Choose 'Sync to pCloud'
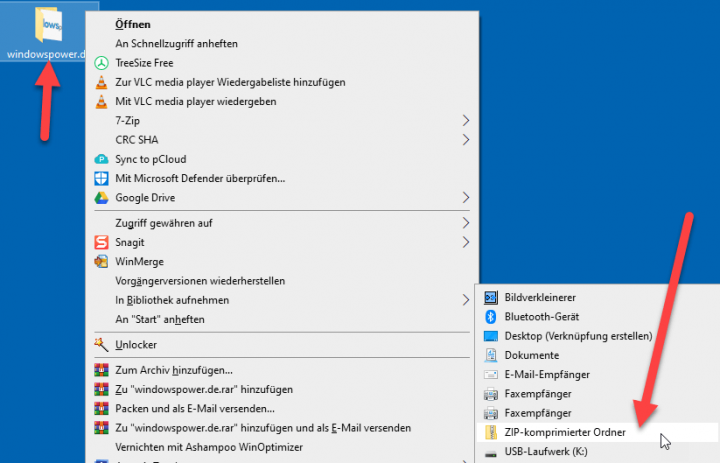This screenshot has width=720, height=463. [x=282, y=159]
